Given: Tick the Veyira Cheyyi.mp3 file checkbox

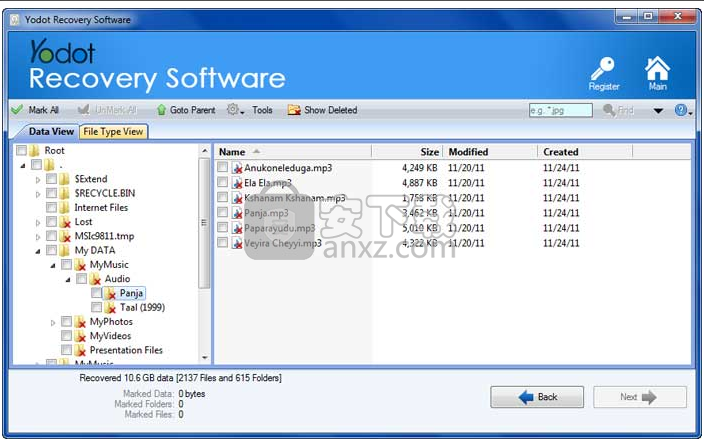Looking at the screenshot, I should point(222,243).
